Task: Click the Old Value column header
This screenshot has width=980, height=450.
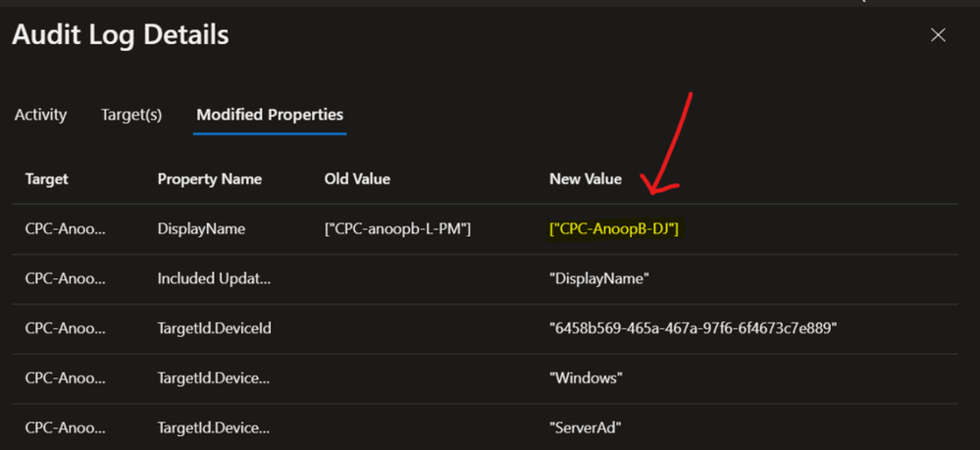Action: click(357, 179)
